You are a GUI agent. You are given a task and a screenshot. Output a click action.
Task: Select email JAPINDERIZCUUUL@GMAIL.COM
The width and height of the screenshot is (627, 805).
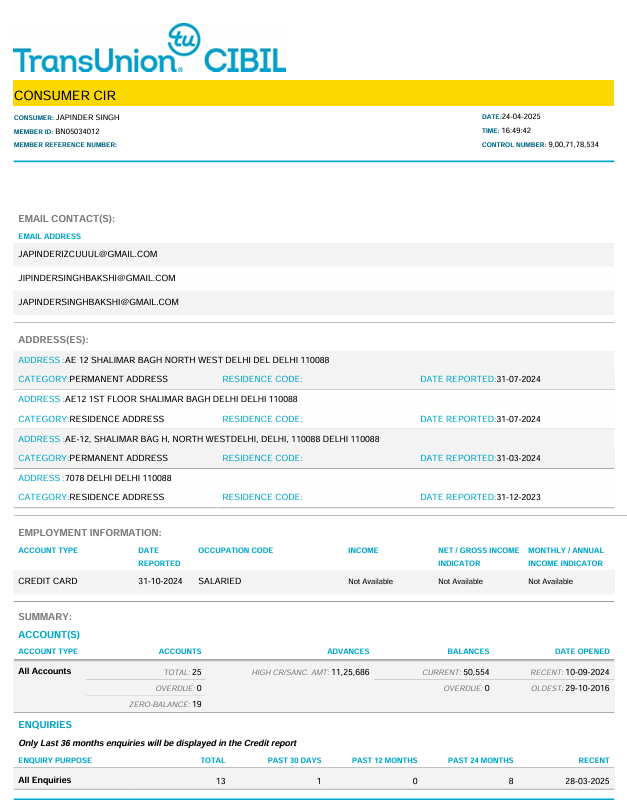(x=88, y=254)
